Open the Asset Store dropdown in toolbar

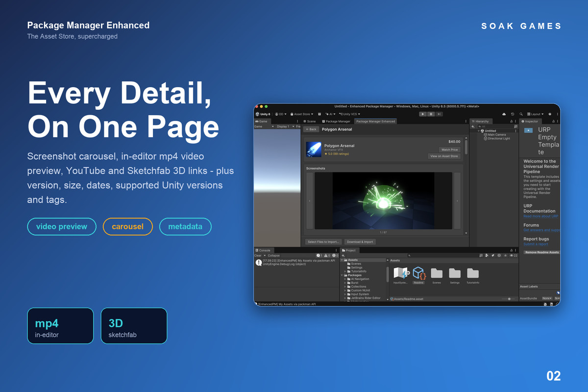coord(302,114)
